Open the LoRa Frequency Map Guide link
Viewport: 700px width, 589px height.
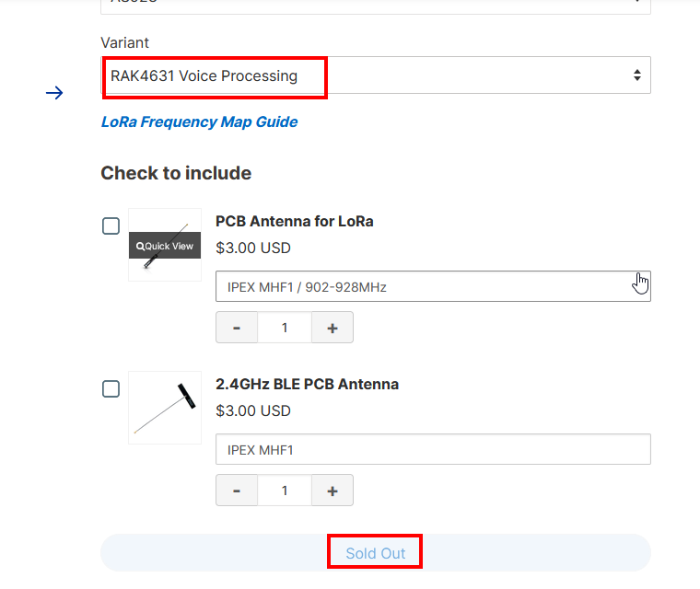(199, 121)
